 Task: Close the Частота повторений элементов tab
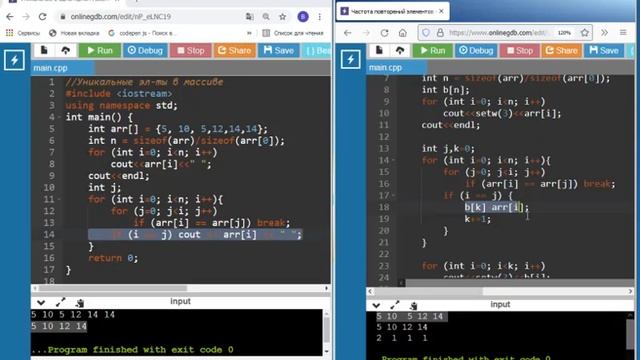(441, 11)
